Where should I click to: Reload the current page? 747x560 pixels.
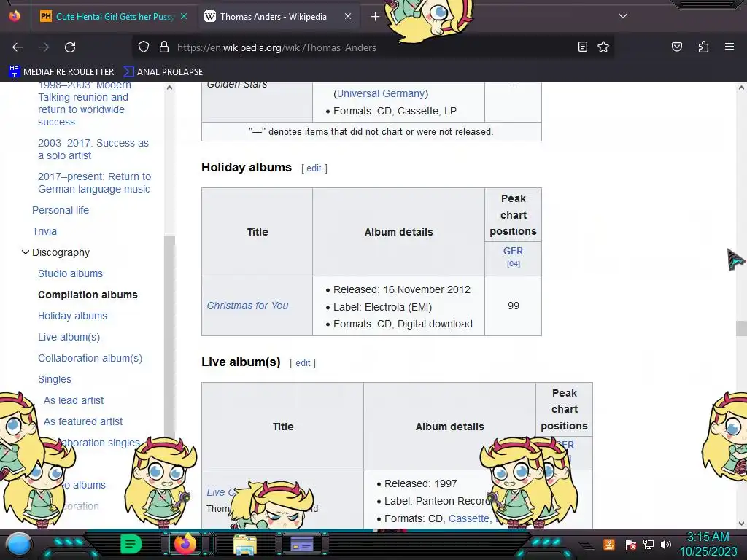[x=70, y=47]
